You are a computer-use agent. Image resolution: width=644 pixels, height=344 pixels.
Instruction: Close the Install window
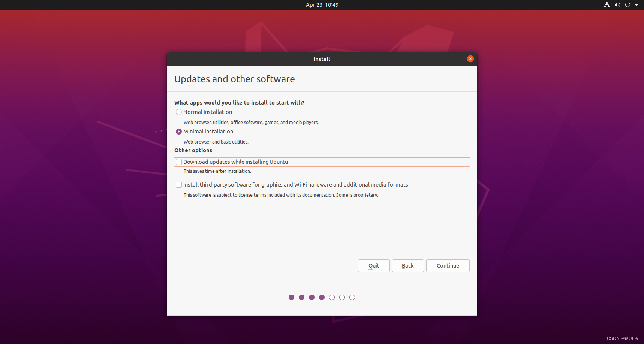coord(470,59)
